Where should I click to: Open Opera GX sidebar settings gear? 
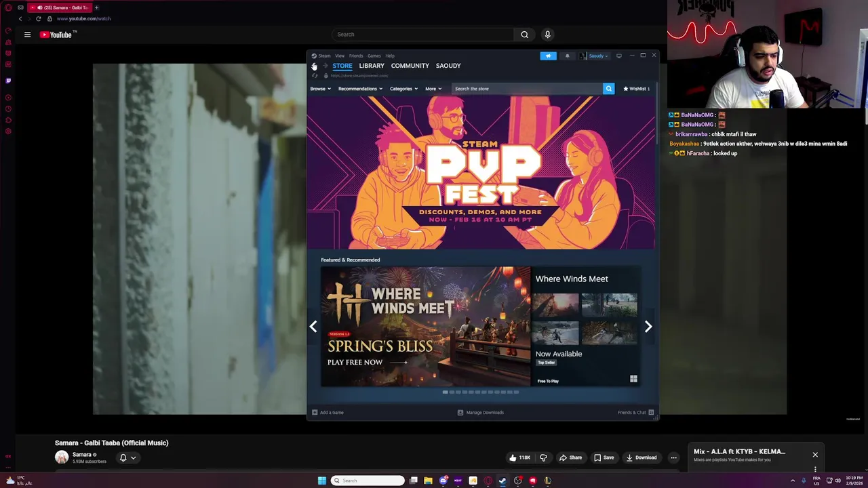click(8, 131)
